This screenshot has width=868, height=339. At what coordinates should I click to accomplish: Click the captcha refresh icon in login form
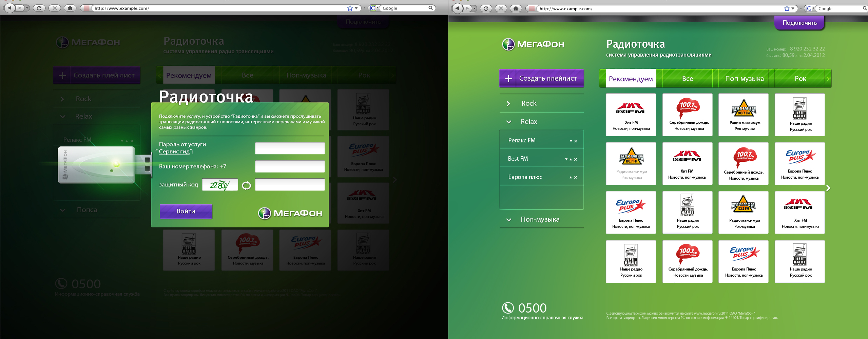(246, 185)
